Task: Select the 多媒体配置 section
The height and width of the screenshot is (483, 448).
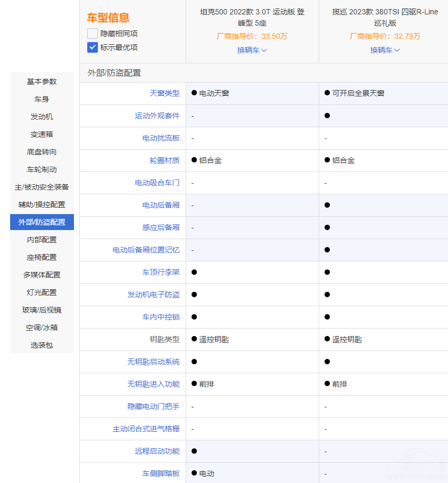Action: coord(42,275)
